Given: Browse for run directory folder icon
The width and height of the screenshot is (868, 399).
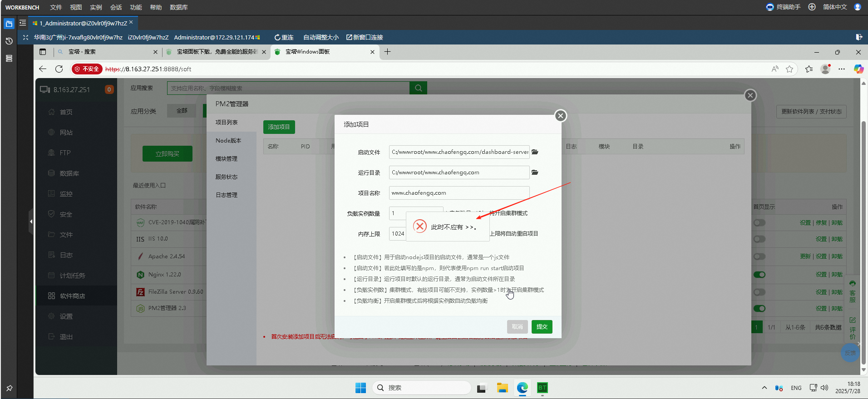Looking at the screenshot, I should pyautogui.click(x=535, y=172).
